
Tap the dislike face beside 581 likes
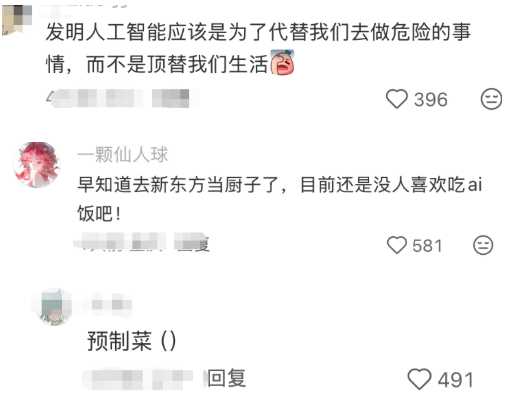[483, 245]
